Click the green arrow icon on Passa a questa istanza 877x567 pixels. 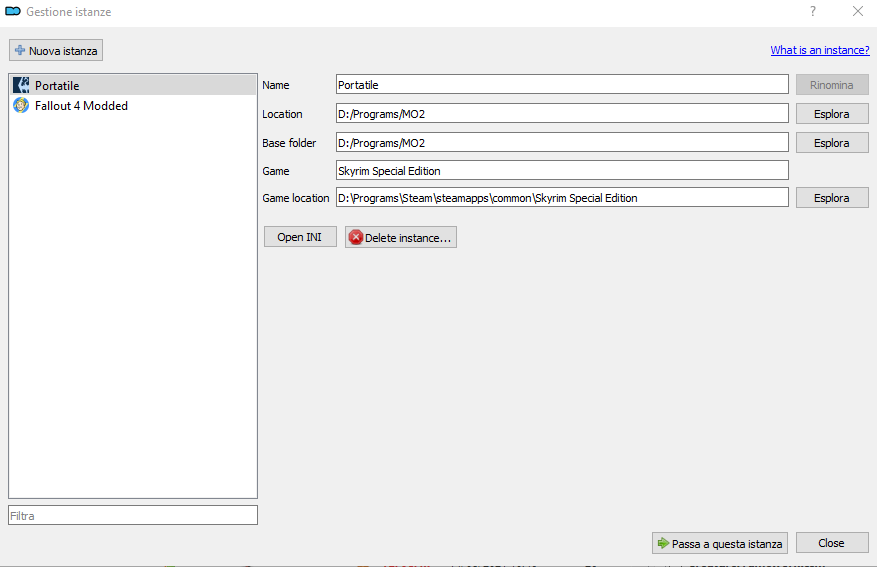coord(663,543)
